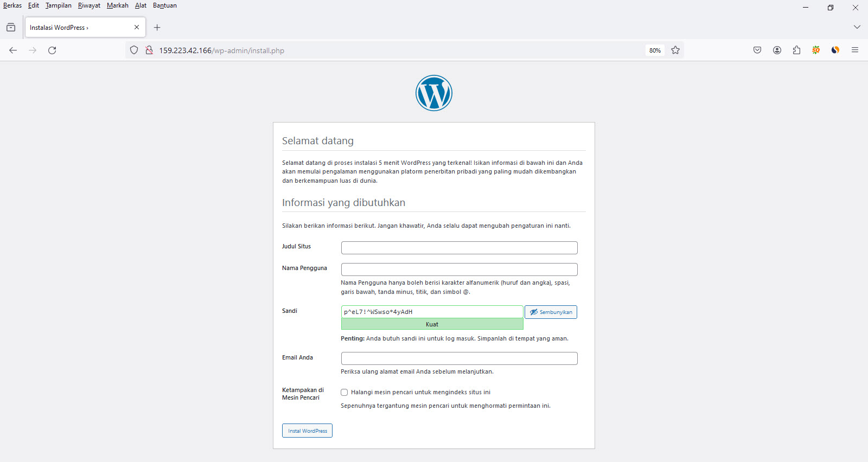The height and width of the screenshot is (462, 868).
Task: Open the Firefox View recent browsing button
Action: pos(11,28)
